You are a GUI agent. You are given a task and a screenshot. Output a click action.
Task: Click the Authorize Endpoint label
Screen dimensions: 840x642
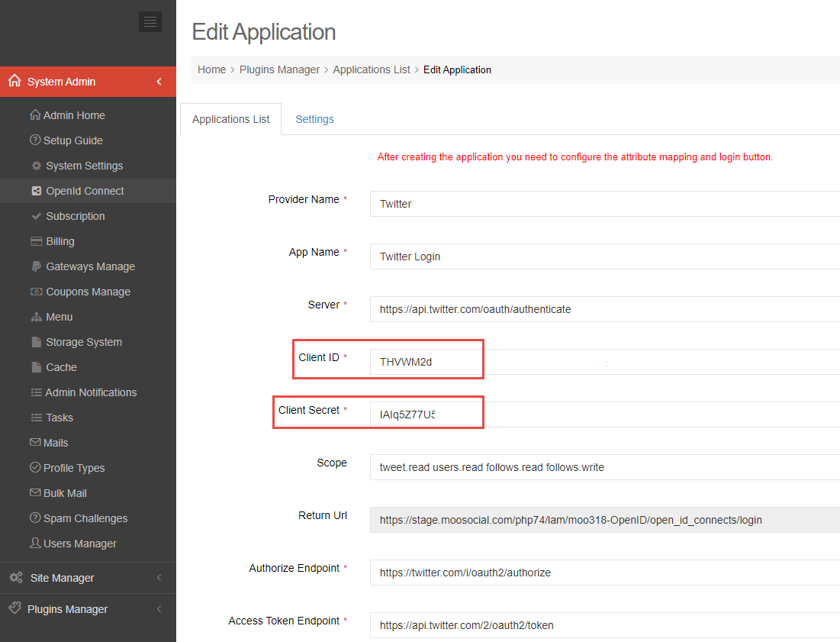(x=294, y=568)
